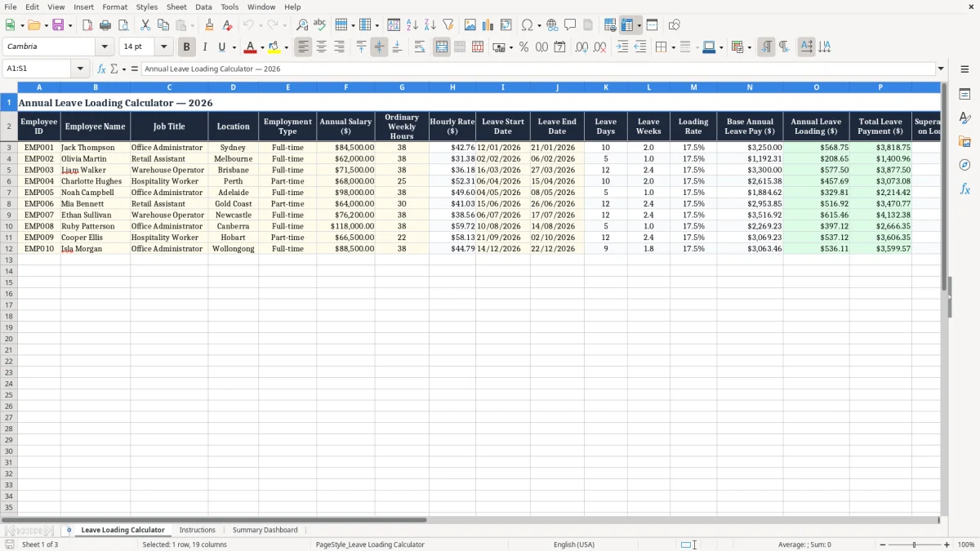This screenshot has height=551, width=980.
Task: Open Find & Replace
Action: point(302,25)
